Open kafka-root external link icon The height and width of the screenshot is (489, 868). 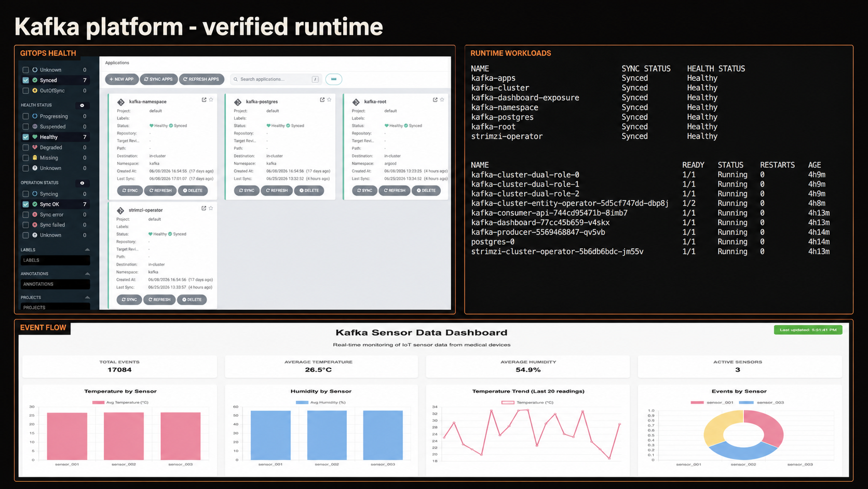click(435, 100)
